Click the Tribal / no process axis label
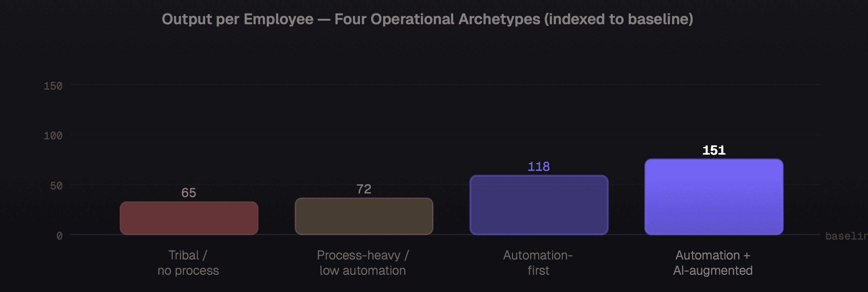868x292 pixels. point(188,263)
